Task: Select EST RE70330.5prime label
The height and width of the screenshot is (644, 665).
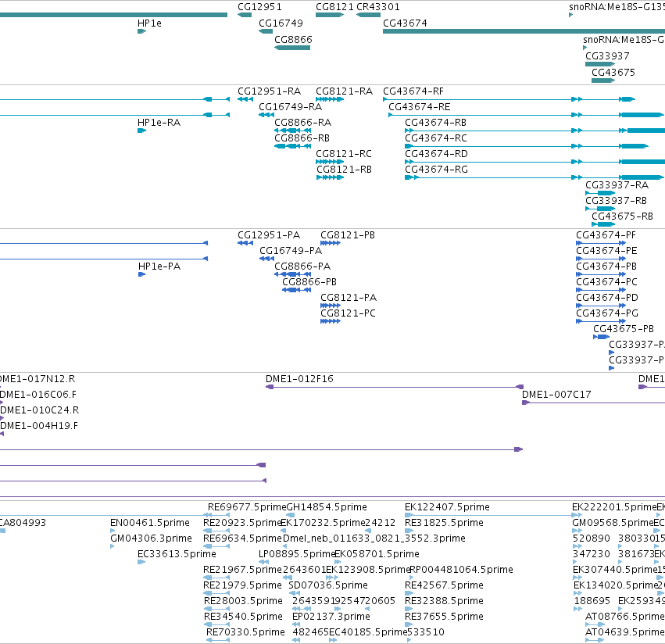Action: [x=245, y=632]
